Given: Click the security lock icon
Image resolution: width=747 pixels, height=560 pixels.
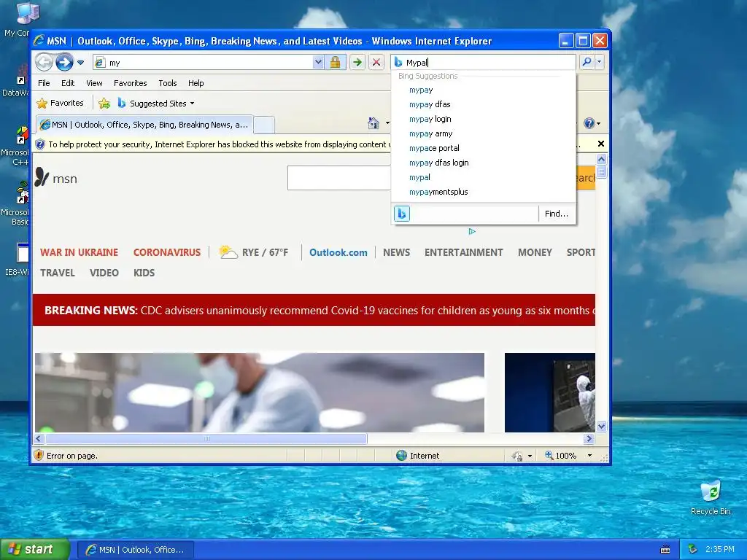Looking at the screenshot, I should pyautogui.click(x=335, y=63).
